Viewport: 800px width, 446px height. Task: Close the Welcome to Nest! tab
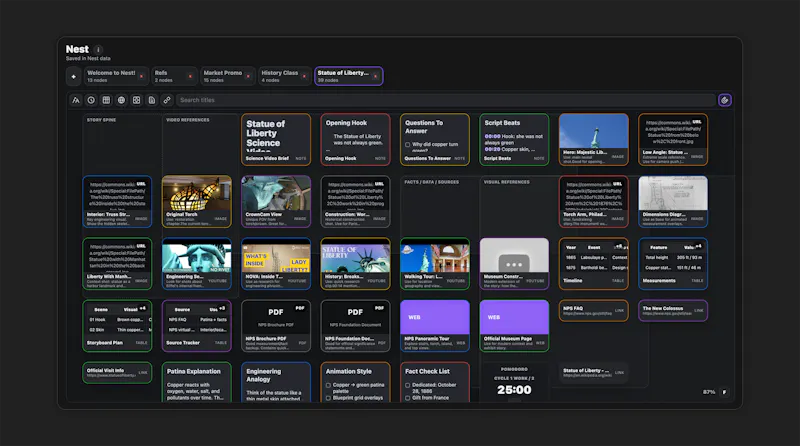[x=141, y=77]
